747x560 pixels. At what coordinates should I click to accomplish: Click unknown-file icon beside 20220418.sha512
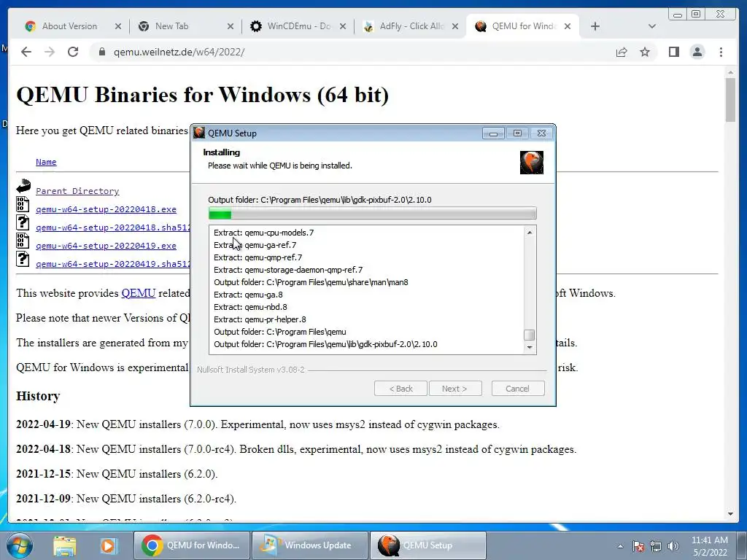(23, 222)
